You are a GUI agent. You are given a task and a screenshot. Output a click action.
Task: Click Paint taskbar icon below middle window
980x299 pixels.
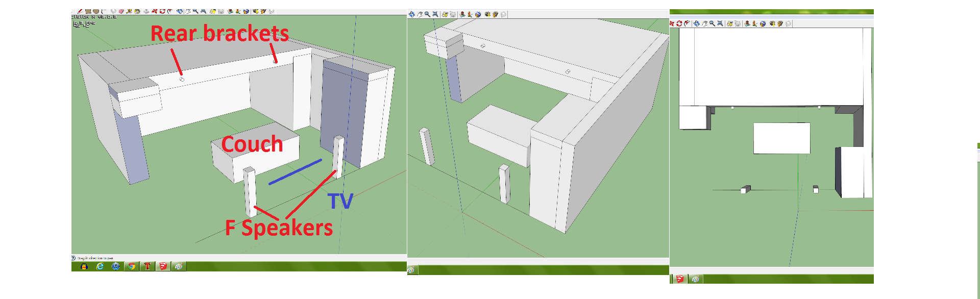coord(411,270)
